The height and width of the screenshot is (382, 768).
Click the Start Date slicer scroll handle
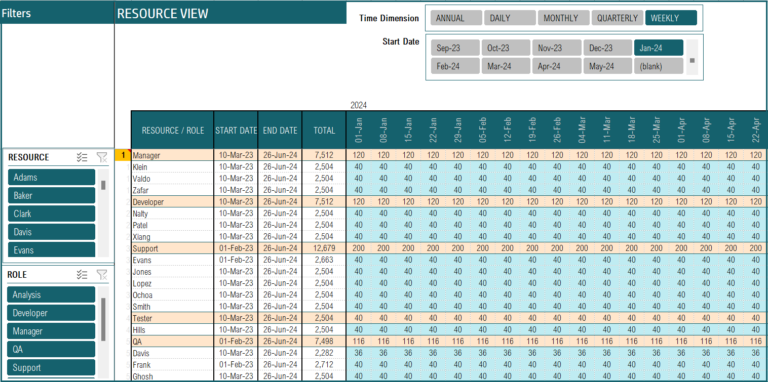(x=692, y=60)
